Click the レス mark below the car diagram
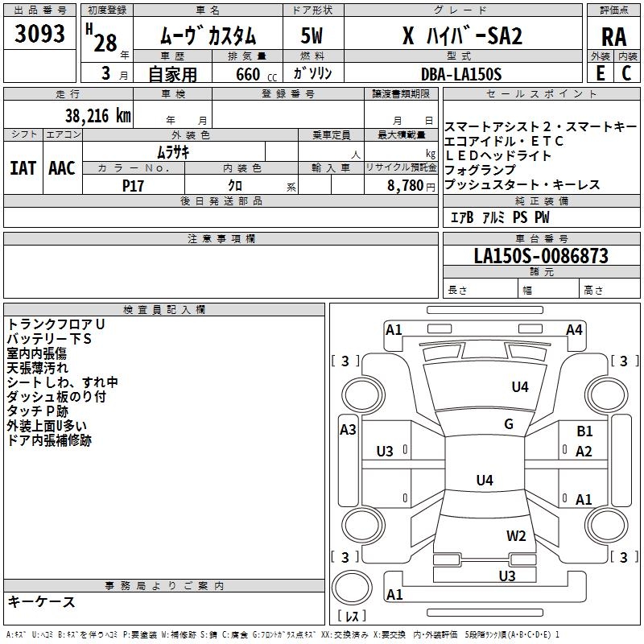This screenshot has width=644, height=644. point(351,617)
